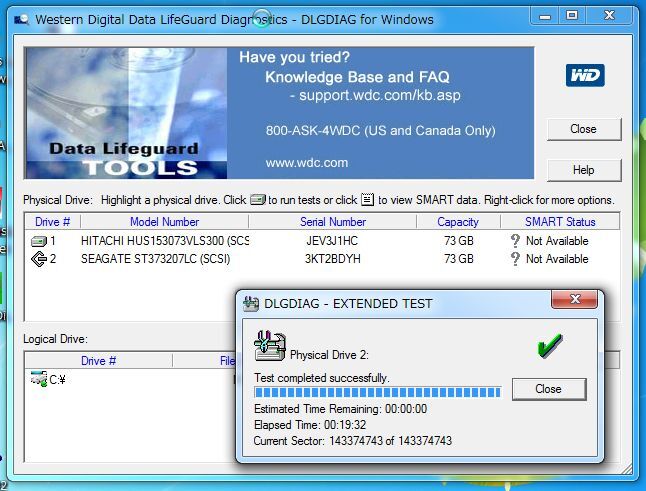
Task: Click 73 GB capacity of Seagate drive
Action: [459, 259]
